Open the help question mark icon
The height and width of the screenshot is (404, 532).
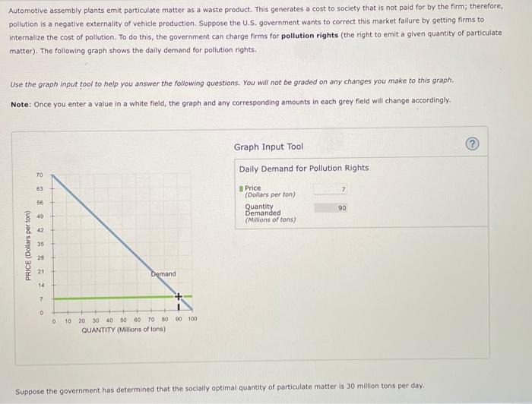click(x=472, y=144)
